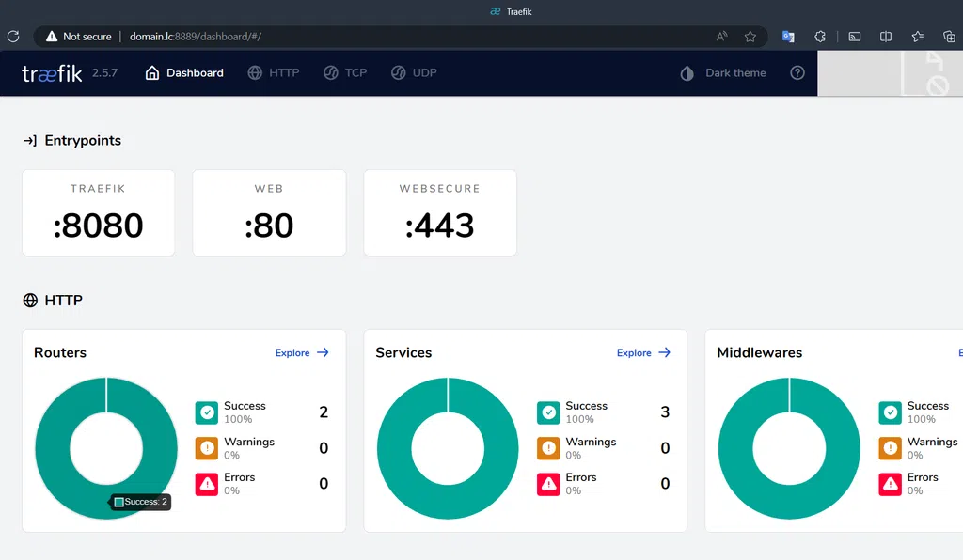Open the favorites list icon
Screen dimensions: 963x560
pos(918,37)
